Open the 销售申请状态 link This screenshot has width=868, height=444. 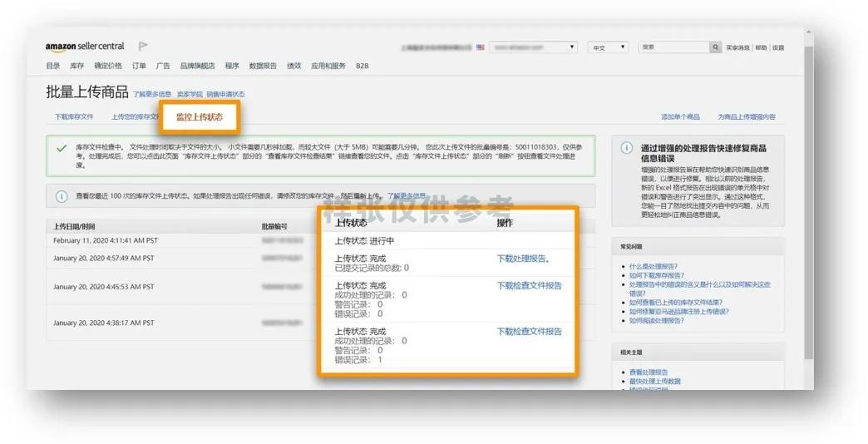(226, 94)
